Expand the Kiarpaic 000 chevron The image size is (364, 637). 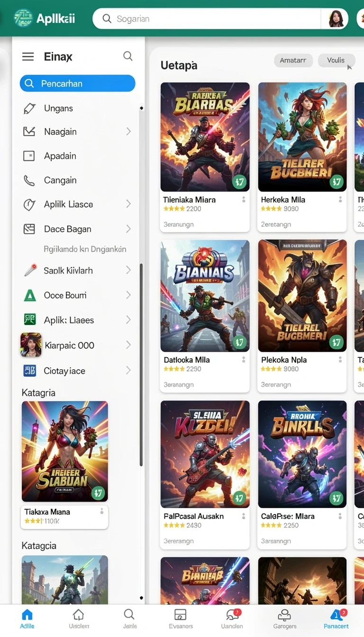128,345
